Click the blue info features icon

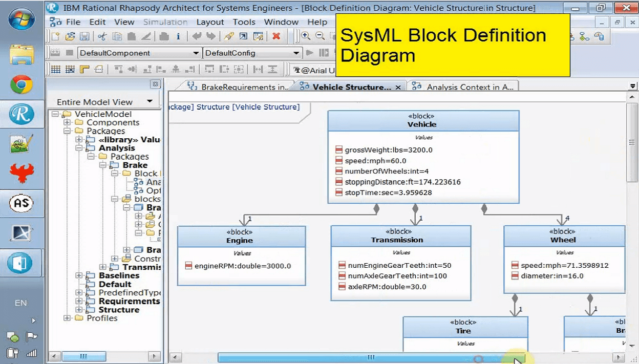pyautogui.click(x=178, y=36)
